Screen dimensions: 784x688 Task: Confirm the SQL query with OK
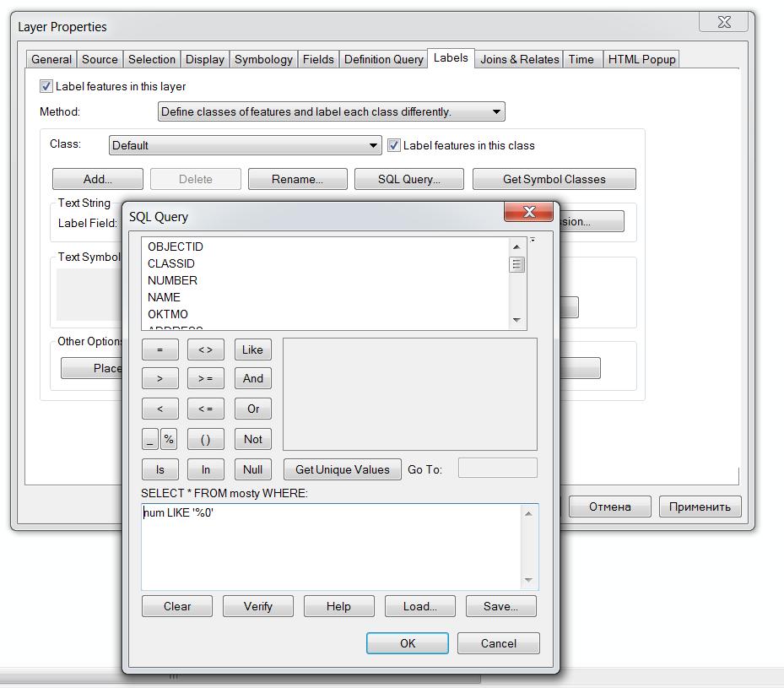click(x=408, y=643)
